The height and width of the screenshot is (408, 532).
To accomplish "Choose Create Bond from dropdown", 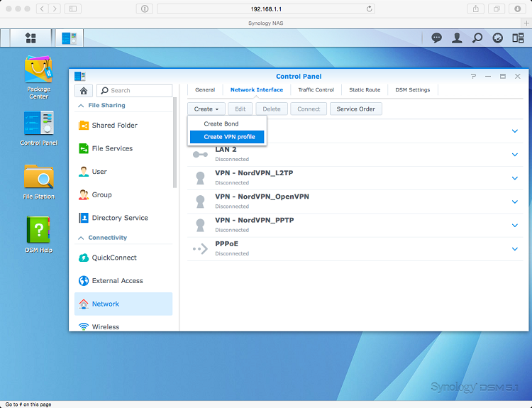I will (221, 123).
